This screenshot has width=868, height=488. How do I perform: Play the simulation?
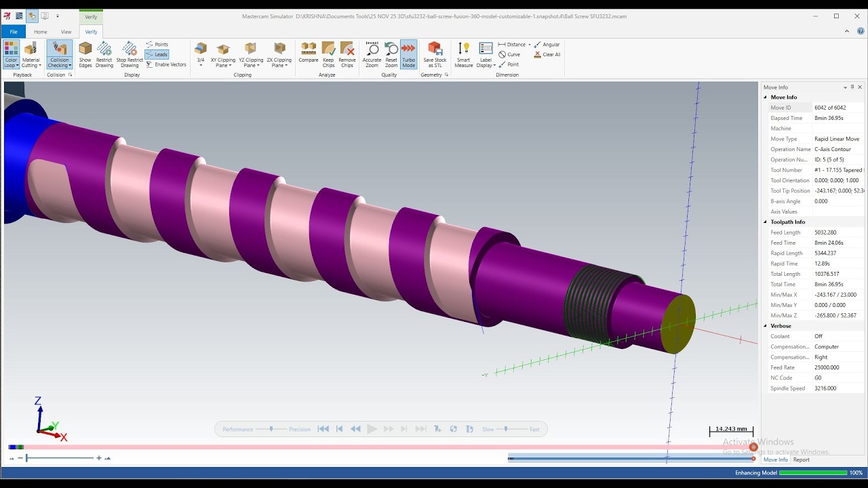tap(372, 429)
